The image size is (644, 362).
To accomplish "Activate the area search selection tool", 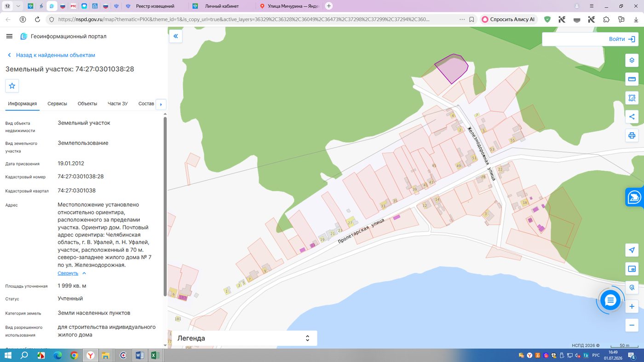I will (632, 98).
